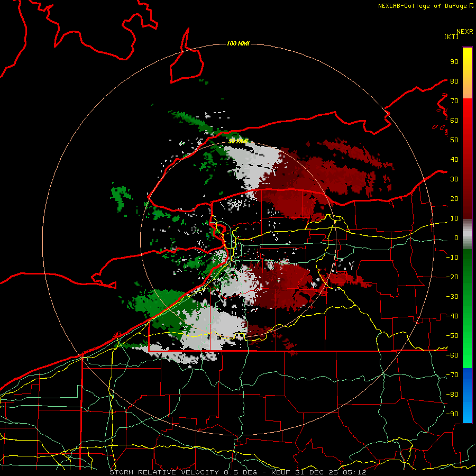Click the -20 scale label
The image size is (476, 476).
click(x=452, y=277)
